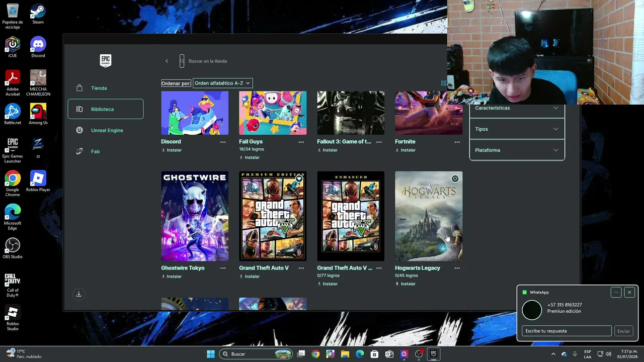
Task: Expand the Tipos filter
Action: (517, 129)
